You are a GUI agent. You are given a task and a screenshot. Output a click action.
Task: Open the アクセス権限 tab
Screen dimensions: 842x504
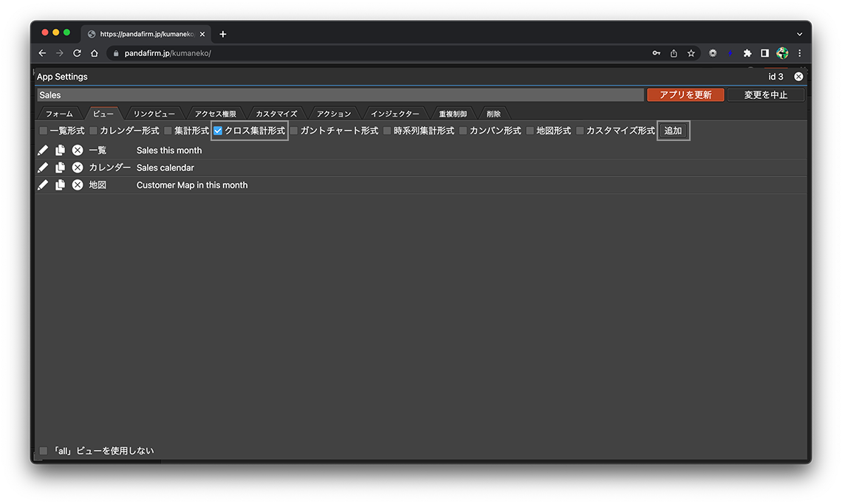(x=215, y=114)
